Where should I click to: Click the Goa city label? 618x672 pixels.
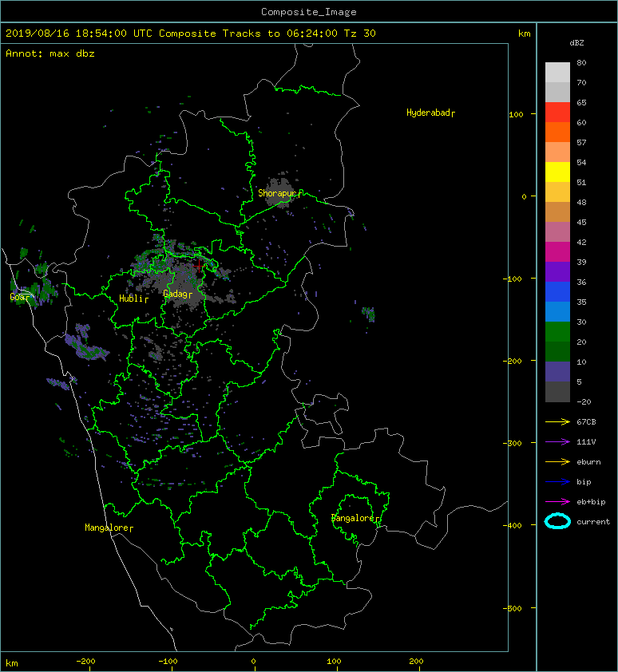[19, 297]
